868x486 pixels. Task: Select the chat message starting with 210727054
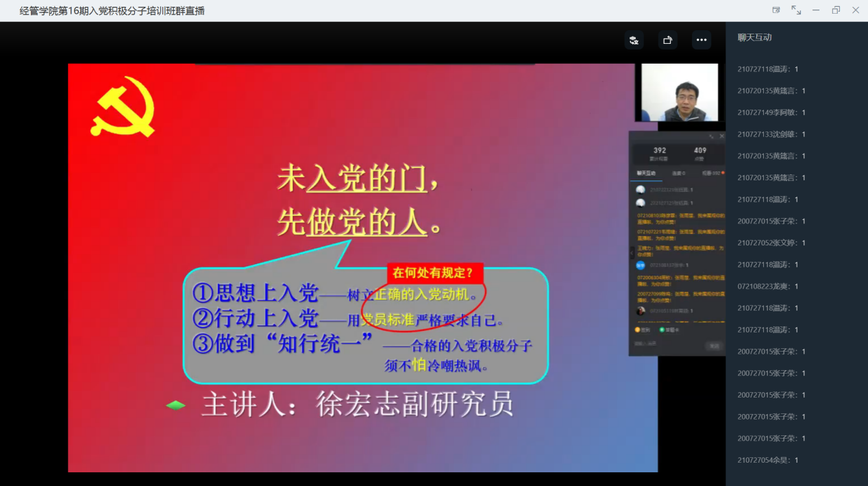tap(767, 460)
